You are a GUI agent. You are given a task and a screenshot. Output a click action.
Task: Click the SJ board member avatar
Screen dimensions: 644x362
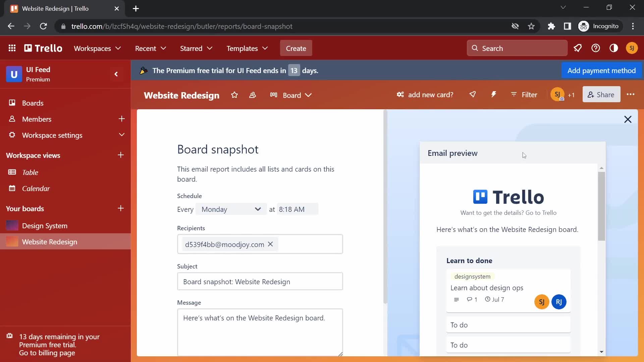pos(557,95)
